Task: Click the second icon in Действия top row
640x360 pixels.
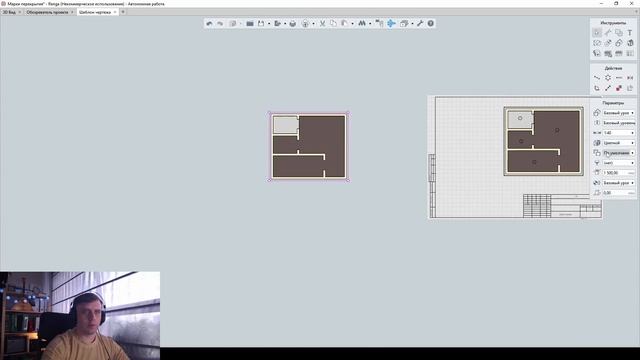Action: 608,78
